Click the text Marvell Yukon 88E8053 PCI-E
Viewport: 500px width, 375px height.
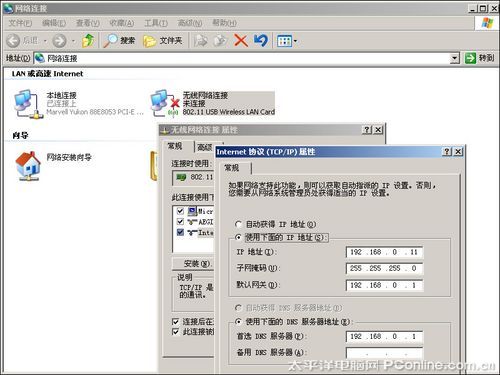[x=95, y=112]
